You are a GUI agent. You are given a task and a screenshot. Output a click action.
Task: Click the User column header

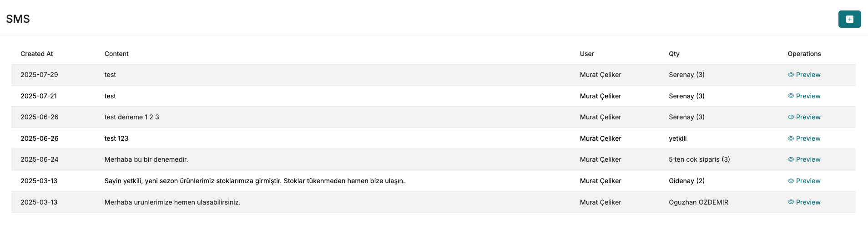coord(587,54)
